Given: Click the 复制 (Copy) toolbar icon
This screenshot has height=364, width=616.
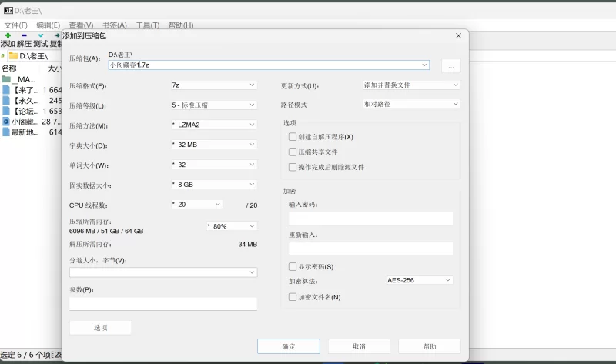Looking at the screenshot, I should [57, 35].
